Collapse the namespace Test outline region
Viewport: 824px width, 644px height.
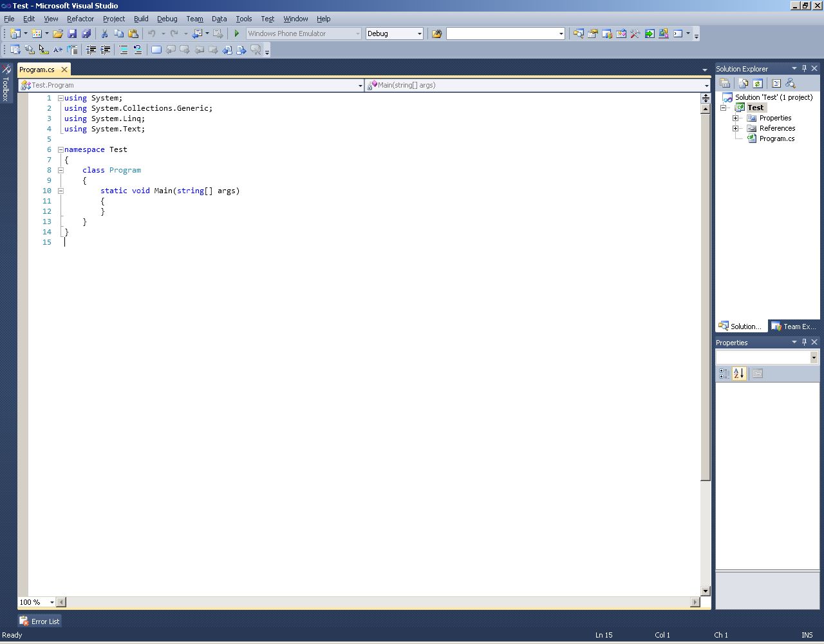(61, 149)
